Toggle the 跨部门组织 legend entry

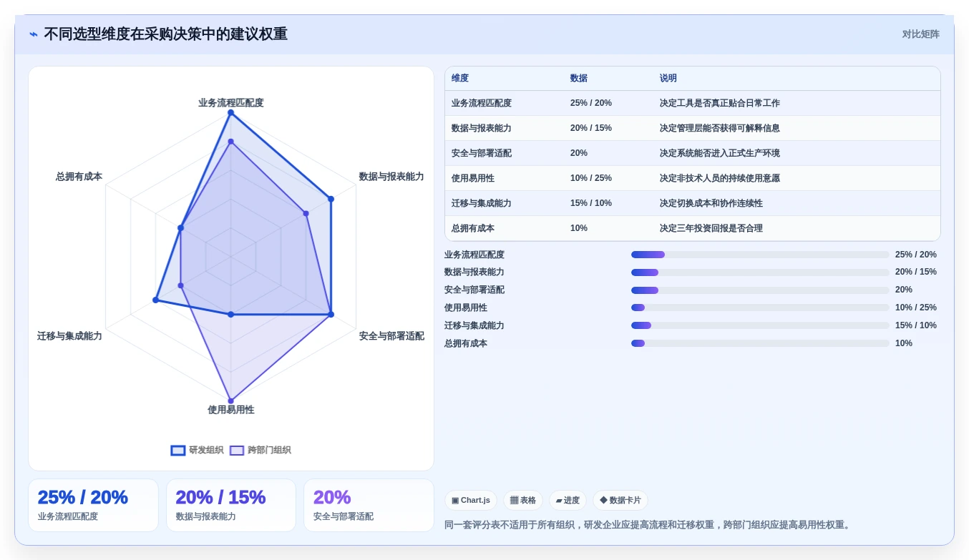[260, 450]
